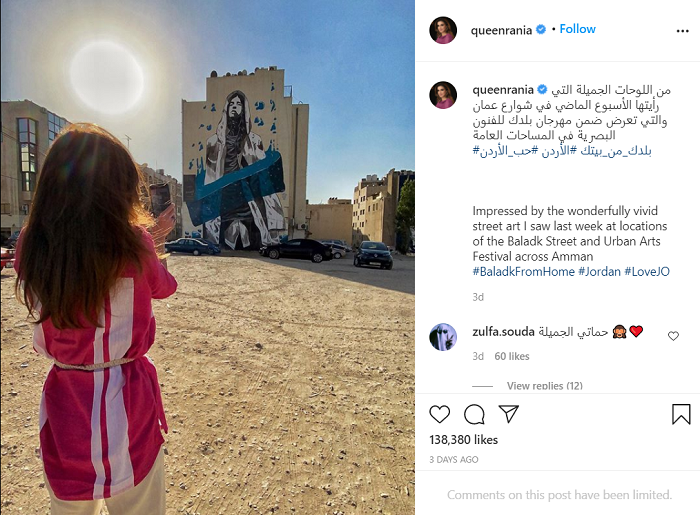Viewport: 700px width, 515px height.
Task: Open the queenrania header profile picture
Action: 443,30
